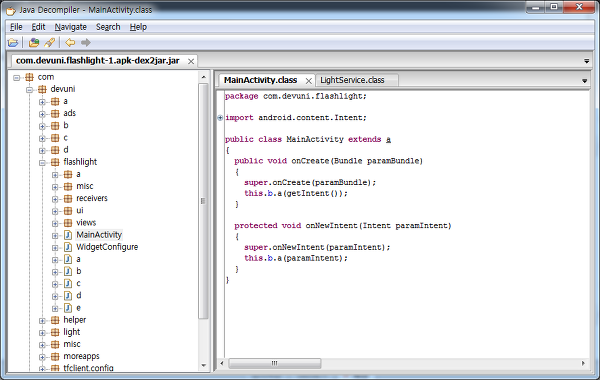The height and width of the screenshot is (380, 600).
Task: Click the Search toolbar icon
Action: click(x=49, y=42)
